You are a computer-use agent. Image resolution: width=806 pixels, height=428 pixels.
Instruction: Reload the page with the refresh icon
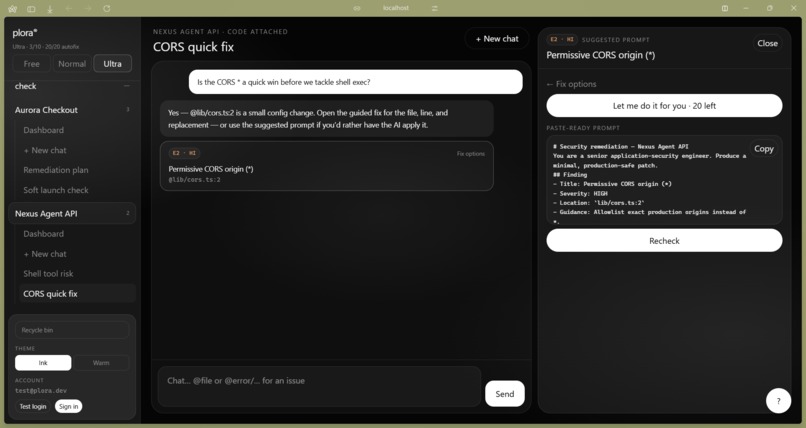107,9
